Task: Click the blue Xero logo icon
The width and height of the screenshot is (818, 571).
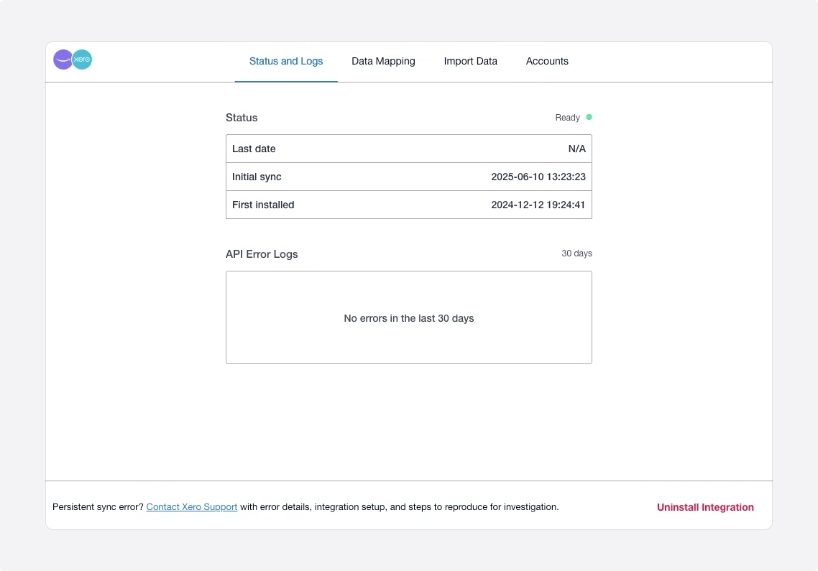Action: tap(82, 60)
